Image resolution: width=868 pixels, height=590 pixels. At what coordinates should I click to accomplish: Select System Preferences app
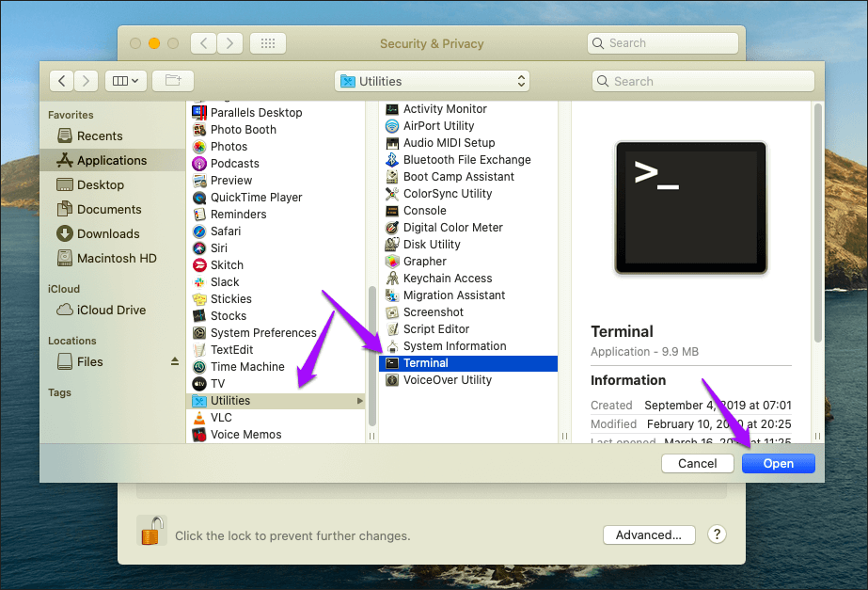point(276,333)
